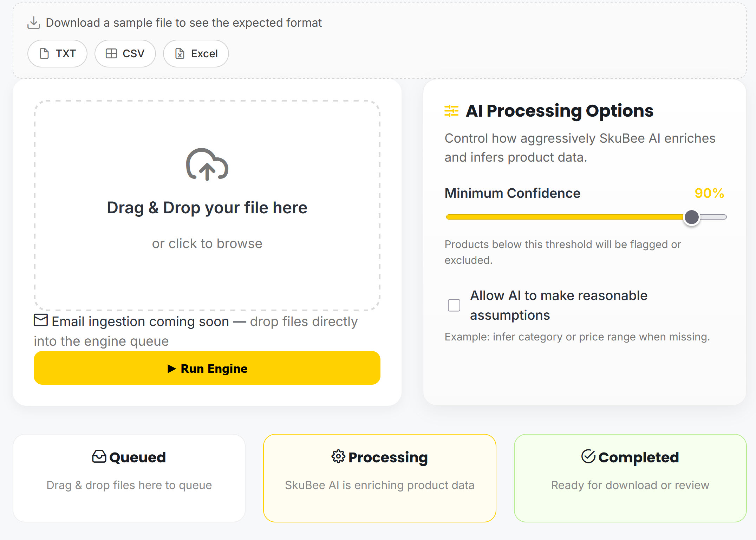Click the Completed checkmark circle icon
This screenshot has width=756, height=540.
(588, 457)
